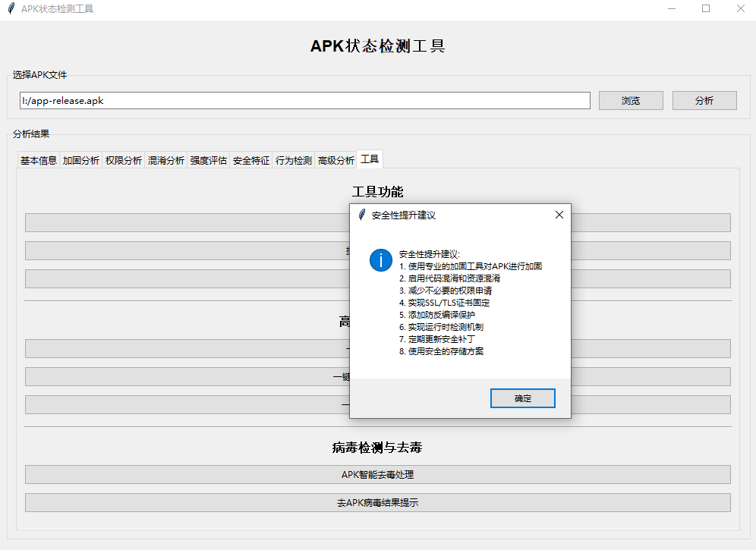This screenshot has width=756, height=550.
Task: Click the Python icon in the main title bar
Action: tap(12, 8)
